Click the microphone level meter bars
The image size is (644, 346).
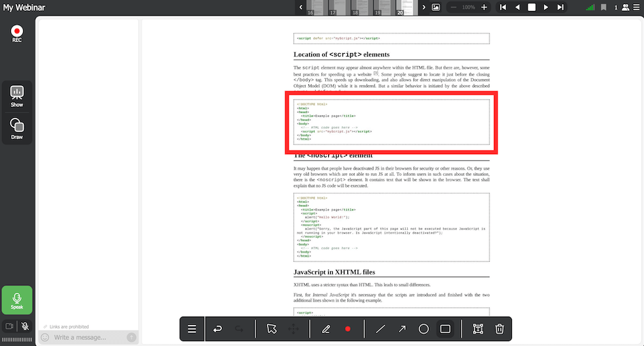tap(17, 340)
